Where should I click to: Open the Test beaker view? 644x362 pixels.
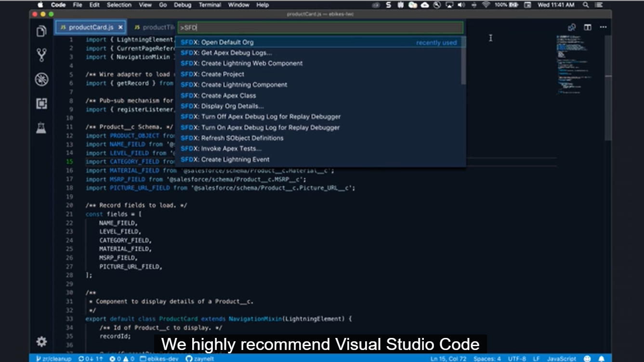[x=41, y=128]
